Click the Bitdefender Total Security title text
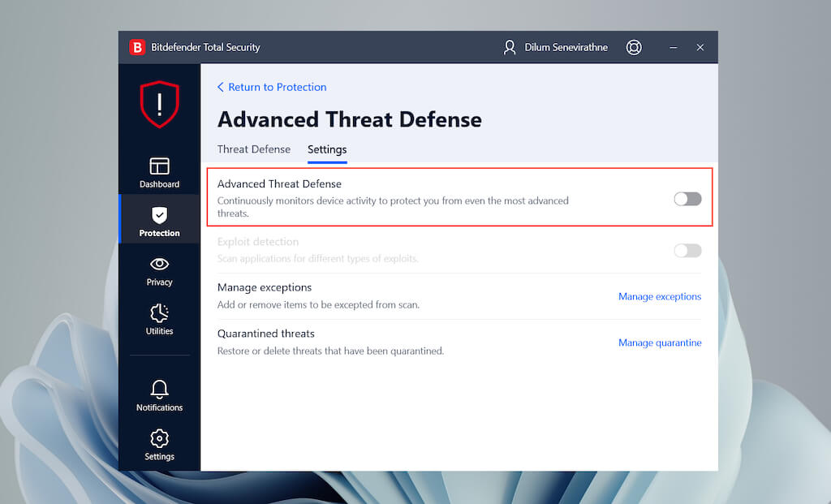Viewport: 831px width, 504px height. [x=205, y=47]
